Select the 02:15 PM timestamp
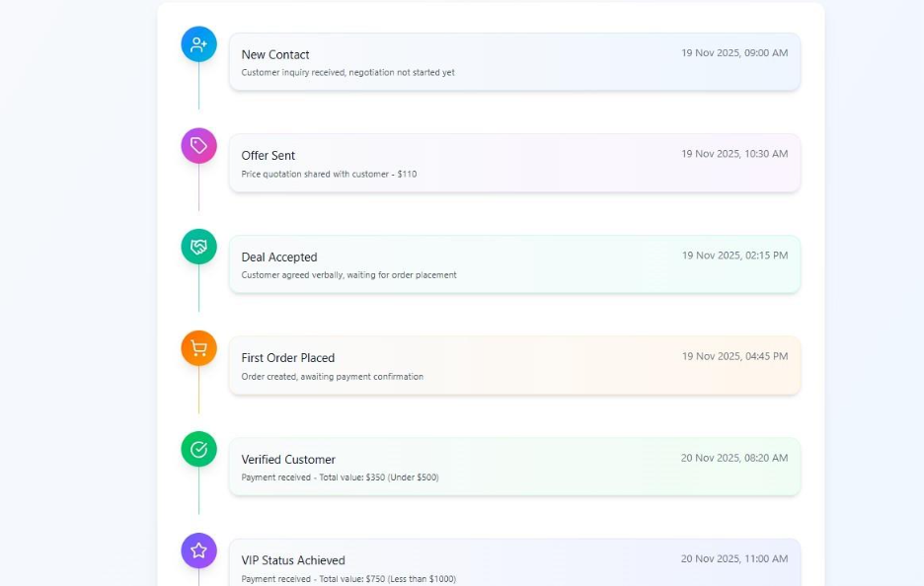Viewport: 924px width, 586px height. (734, 256)
